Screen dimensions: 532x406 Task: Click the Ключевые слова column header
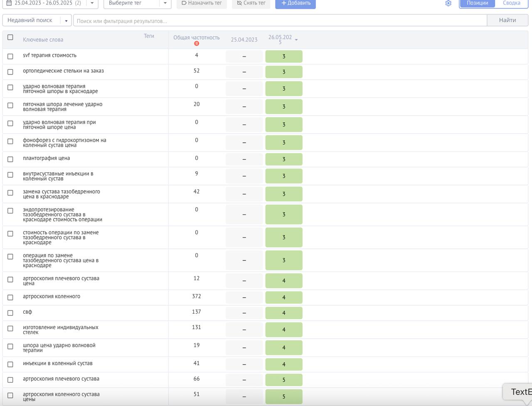[x=43, y=40]
